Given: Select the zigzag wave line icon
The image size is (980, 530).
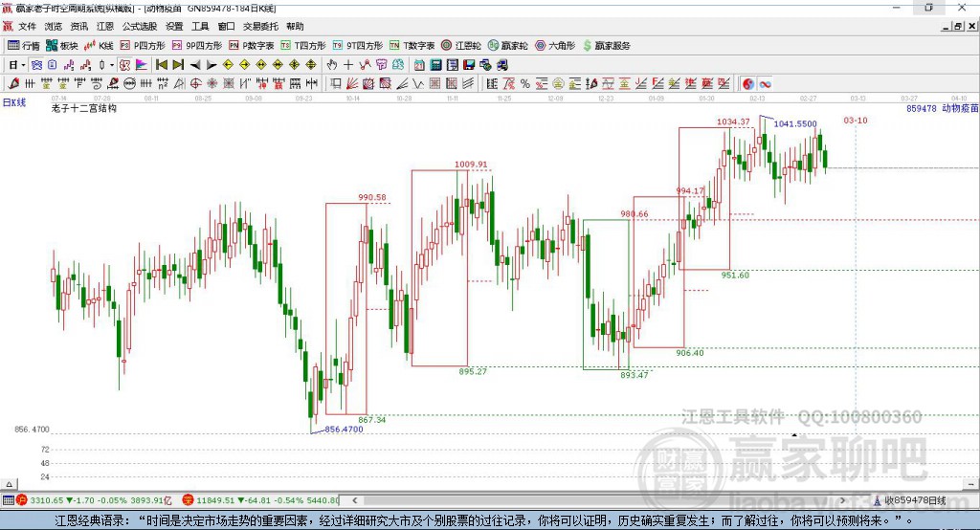Looking at the screenshot, I should click(418, 84).
